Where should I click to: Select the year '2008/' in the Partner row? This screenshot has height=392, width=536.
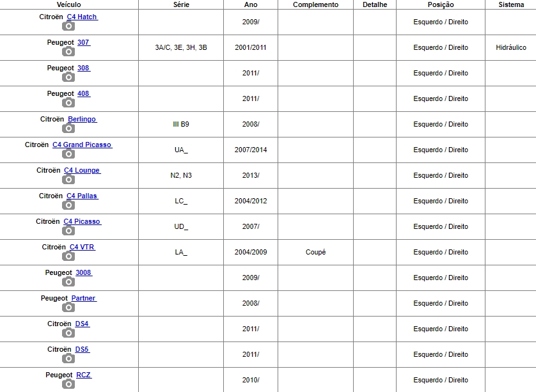pos(251,304)
